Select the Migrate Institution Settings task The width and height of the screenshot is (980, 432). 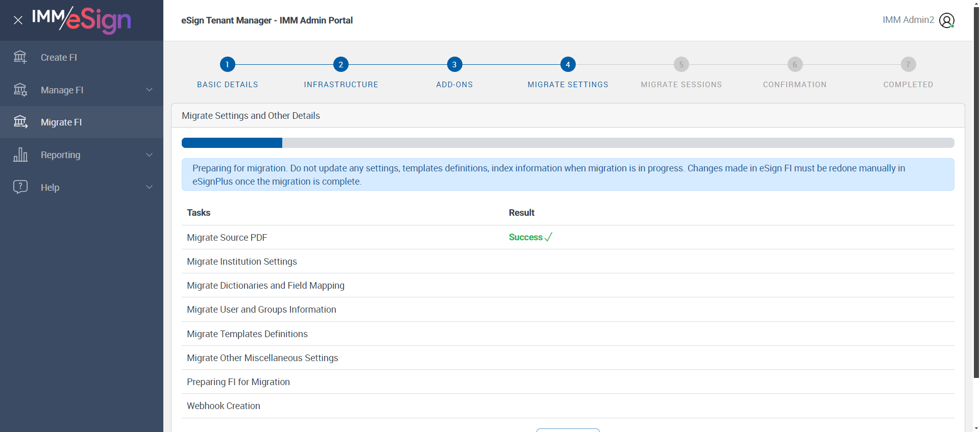point(242,262)
